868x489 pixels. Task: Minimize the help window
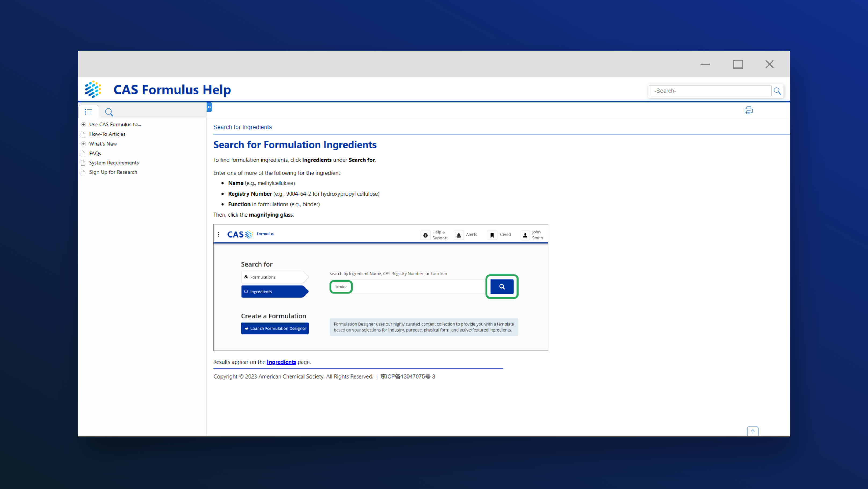[705, 64]
